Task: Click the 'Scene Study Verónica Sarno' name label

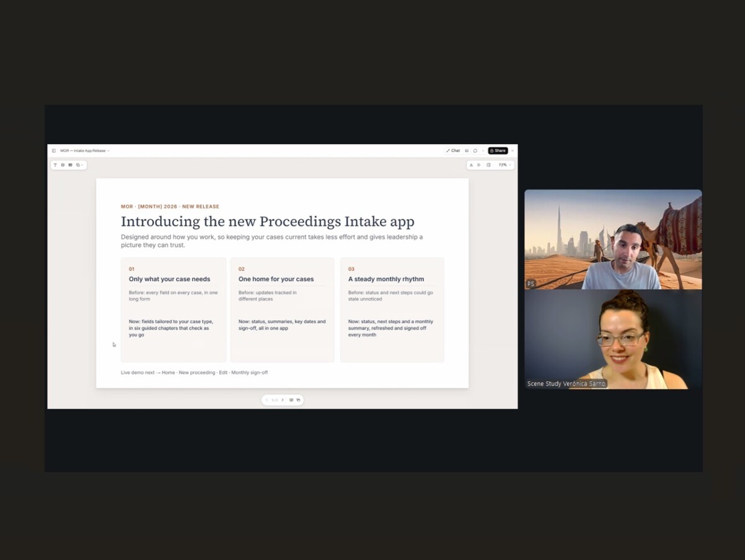Action: (x=566, y=384)
